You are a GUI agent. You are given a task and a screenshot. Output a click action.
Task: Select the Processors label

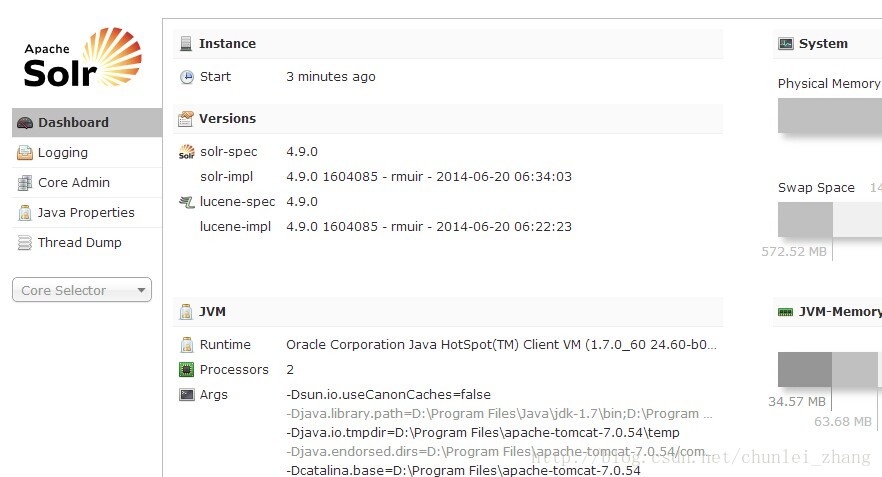(234, 370)
